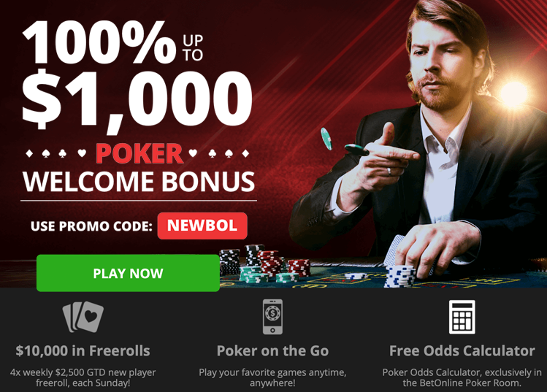547x392 pixels.
Task: Open the $10,000 in Freerolls heading
Action: coord(83,351)
